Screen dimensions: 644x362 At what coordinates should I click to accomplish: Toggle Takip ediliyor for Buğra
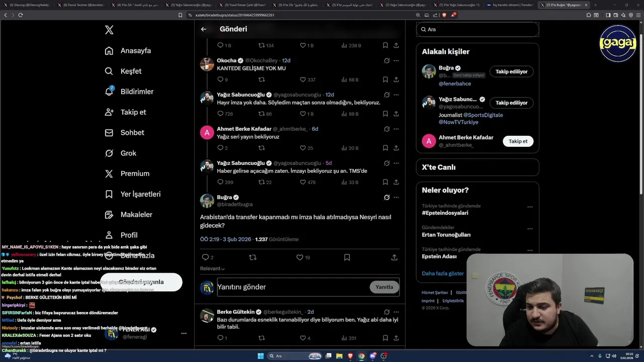[511, 71]
